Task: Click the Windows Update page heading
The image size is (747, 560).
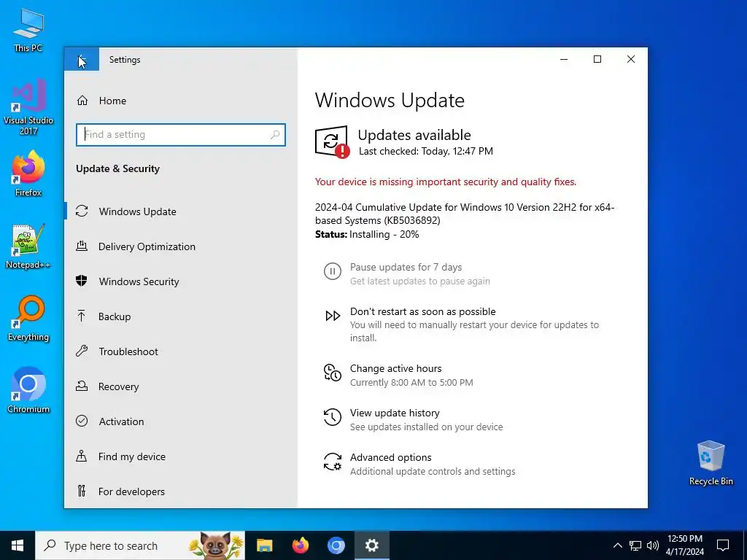Action: [390, 100]
